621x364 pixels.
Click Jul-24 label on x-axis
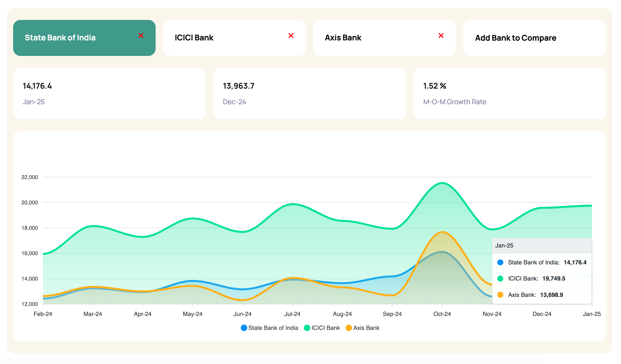(292, 314)
